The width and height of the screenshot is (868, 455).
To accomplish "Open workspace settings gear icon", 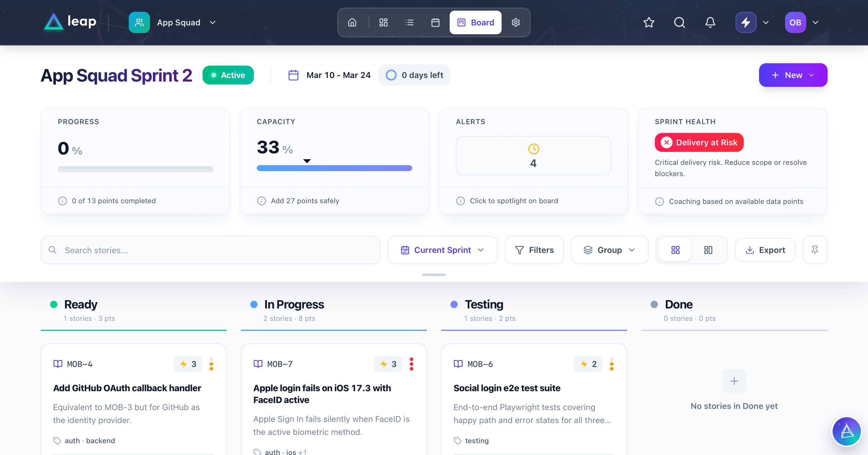I will [x=515, y=22].
